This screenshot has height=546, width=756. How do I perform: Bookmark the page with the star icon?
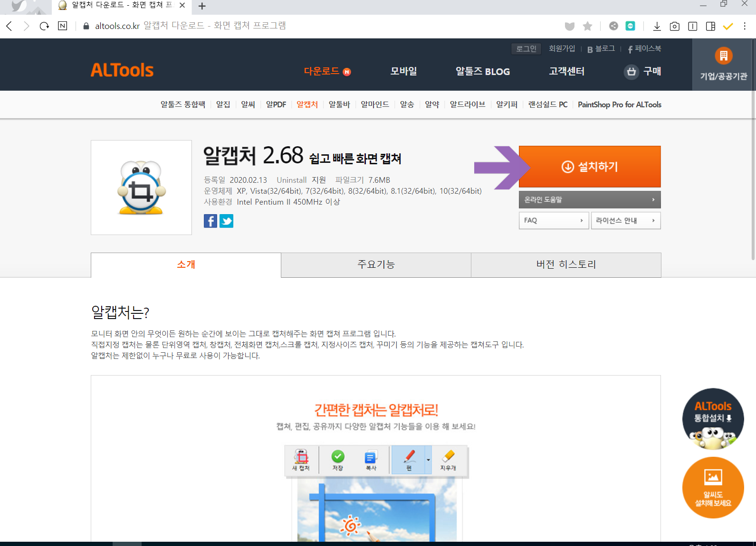pos(588,26)
